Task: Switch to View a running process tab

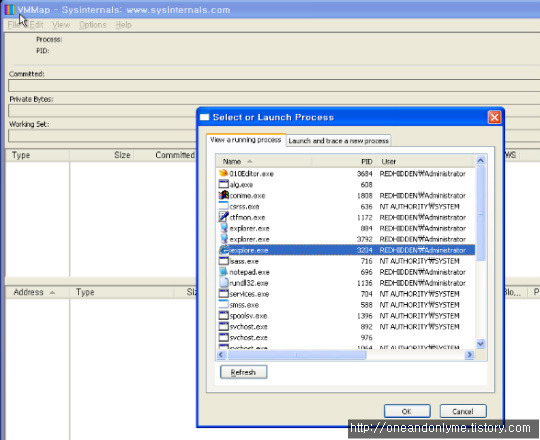Action: pos(246,140)
